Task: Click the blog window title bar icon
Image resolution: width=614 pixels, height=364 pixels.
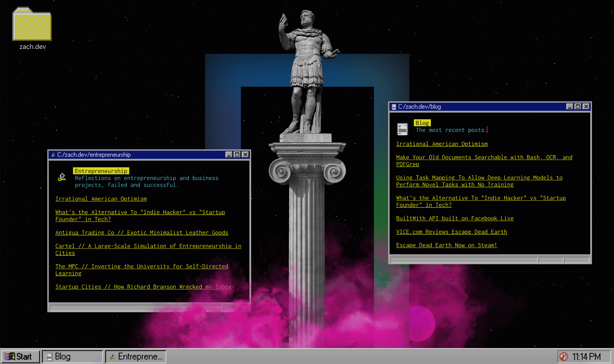Action: point(394,107)
